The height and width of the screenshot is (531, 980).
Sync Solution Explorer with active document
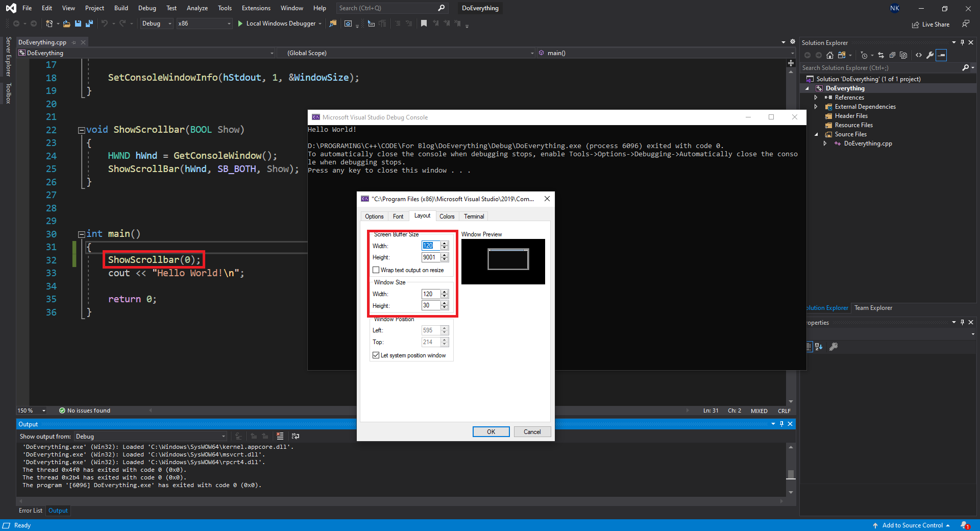point(881,55)
